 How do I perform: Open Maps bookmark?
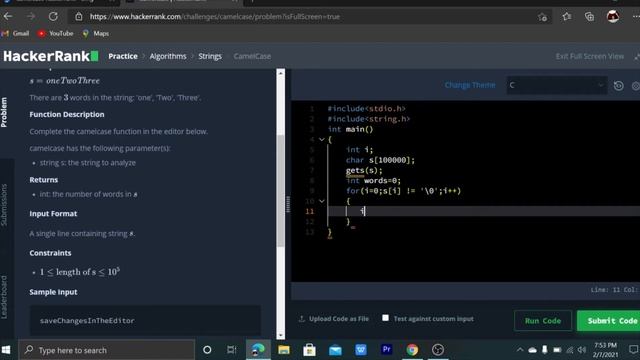pos(96,33)
